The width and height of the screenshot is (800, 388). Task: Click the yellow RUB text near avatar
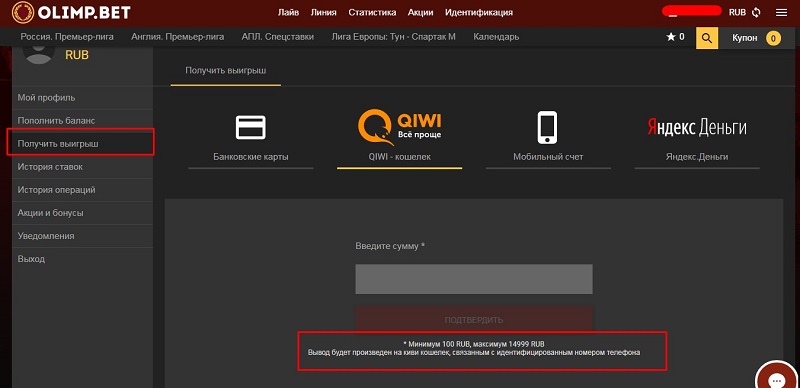(x=77, y=55)
